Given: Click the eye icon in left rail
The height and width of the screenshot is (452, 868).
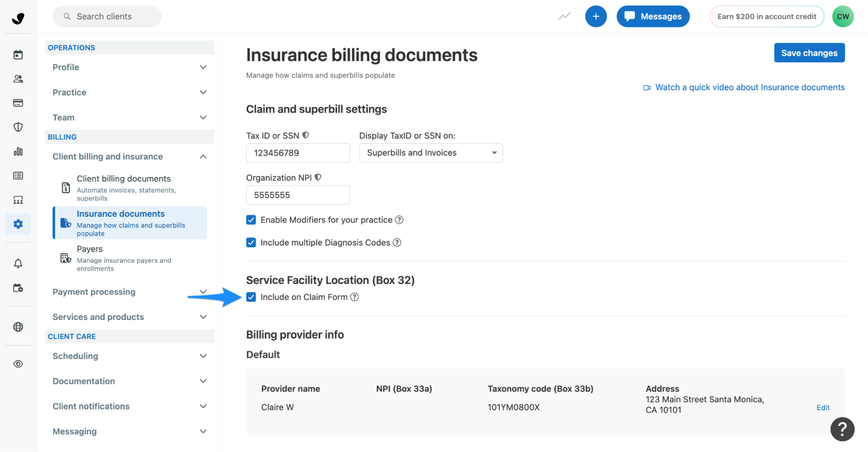Looking at the screenshot, I should [x=18, y=364].
